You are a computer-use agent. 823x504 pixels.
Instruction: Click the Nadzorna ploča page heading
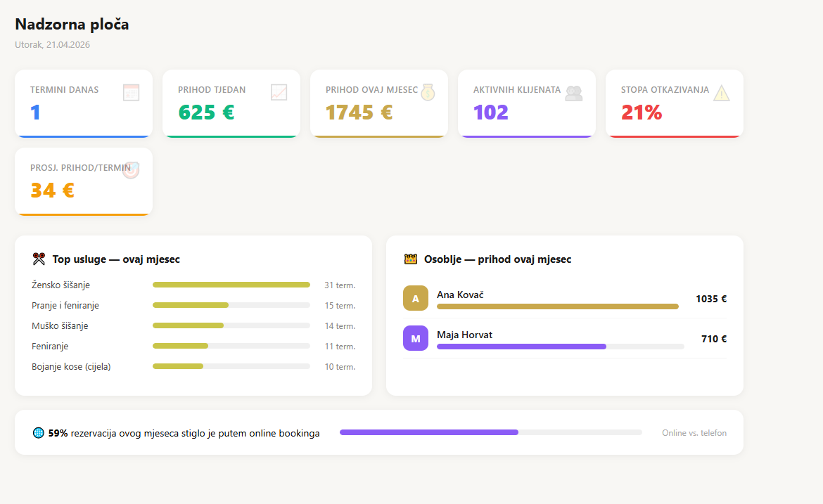click(x=72, y=25)
